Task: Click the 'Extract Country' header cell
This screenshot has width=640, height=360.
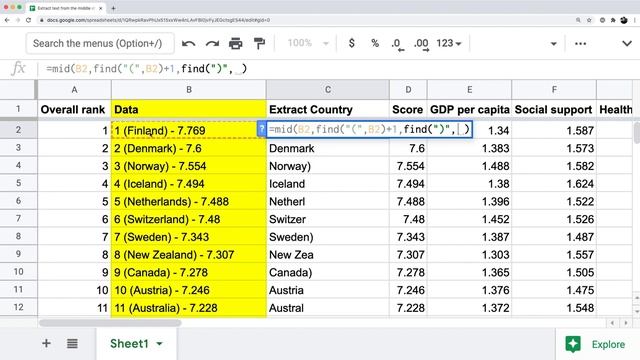Action: coord(328,109)
